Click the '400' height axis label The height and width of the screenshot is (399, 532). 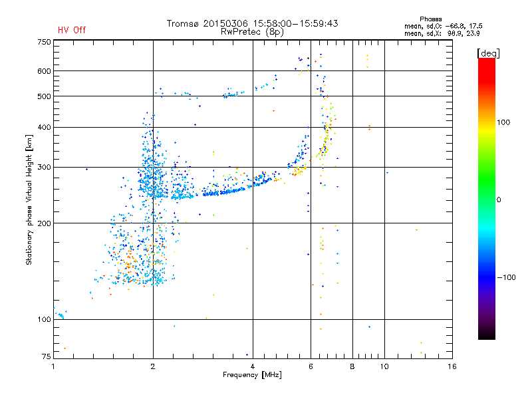[44, 128]
